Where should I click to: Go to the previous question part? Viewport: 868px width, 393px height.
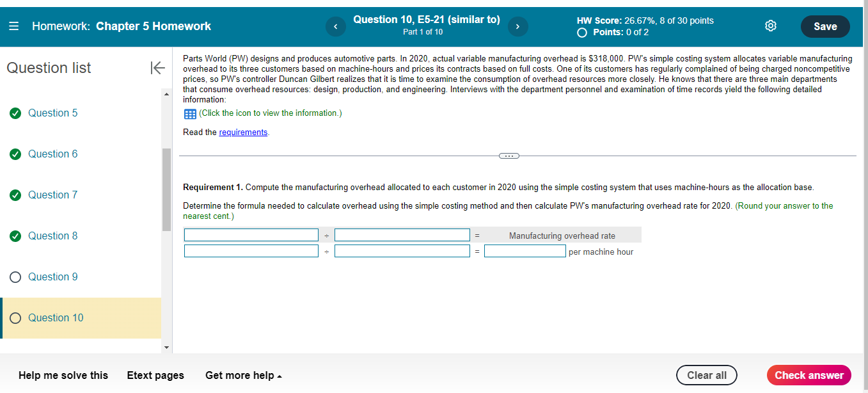335,26
